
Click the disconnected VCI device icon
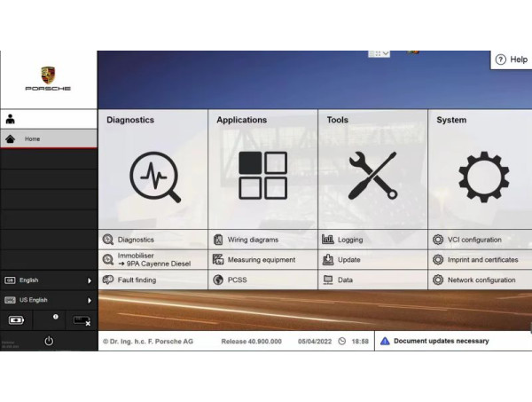click(x=82, y=320)
